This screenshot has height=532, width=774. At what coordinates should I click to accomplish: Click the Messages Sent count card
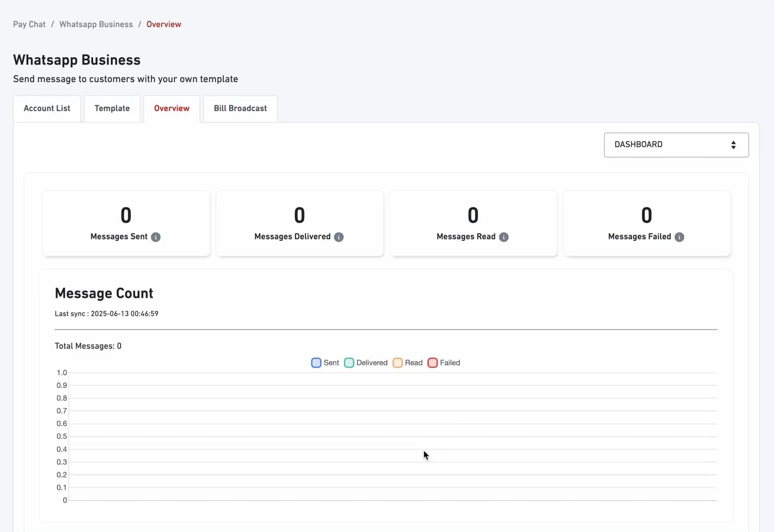coord(126,224)
